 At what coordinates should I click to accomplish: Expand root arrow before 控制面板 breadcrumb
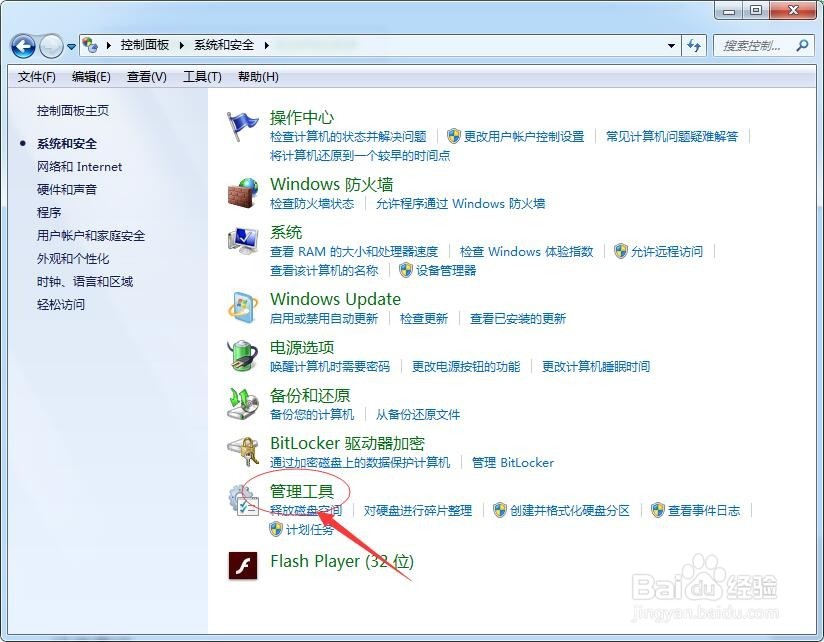pyautogui.click(x=108, y=46)
